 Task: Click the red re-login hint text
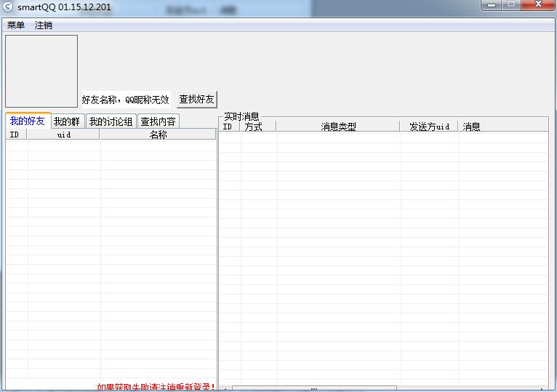(x=156, y=387)
